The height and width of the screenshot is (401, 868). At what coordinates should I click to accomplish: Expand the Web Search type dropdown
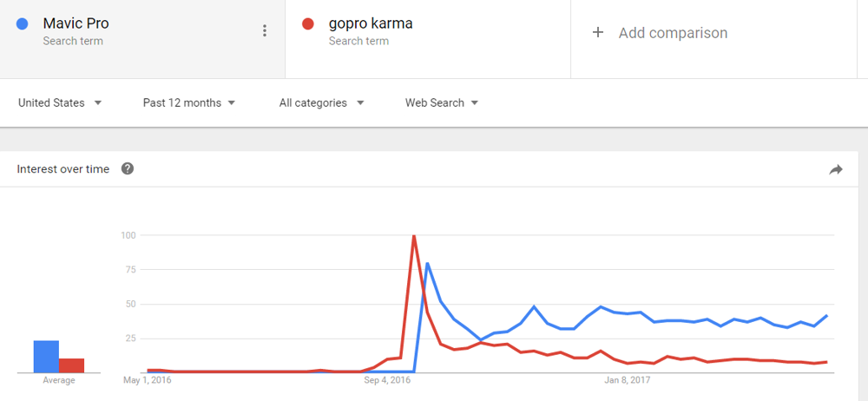[442, 103]
